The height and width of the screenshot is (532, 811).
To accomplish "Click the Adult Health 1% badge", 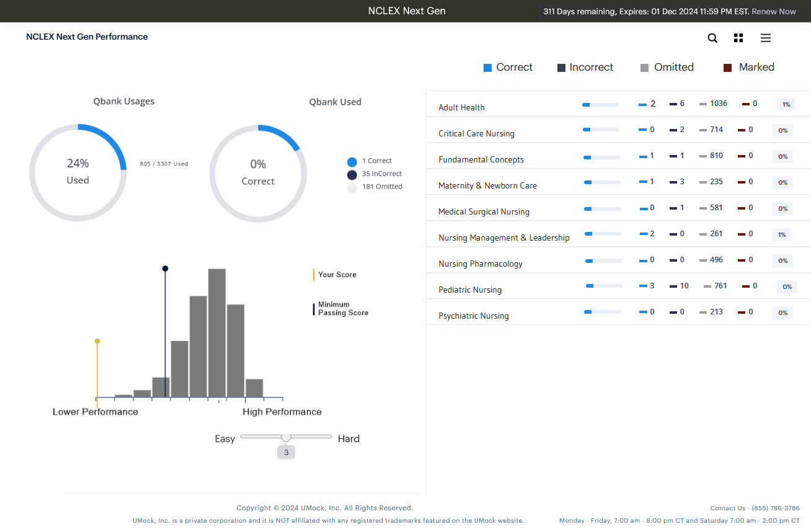I will (x=786, y=104).
